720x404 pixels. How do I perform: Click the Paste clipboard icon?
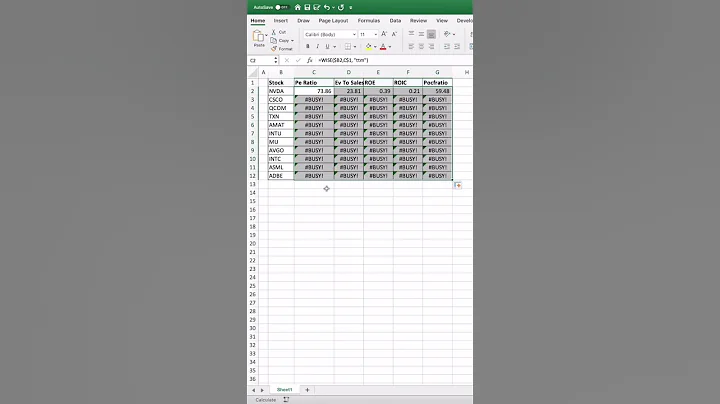tap(258, 36)
